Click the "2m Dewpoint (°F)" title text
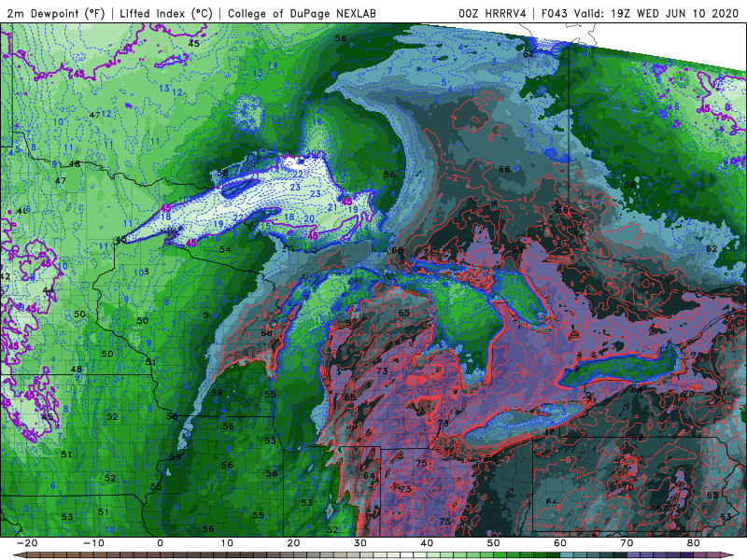 click(56, 13)
